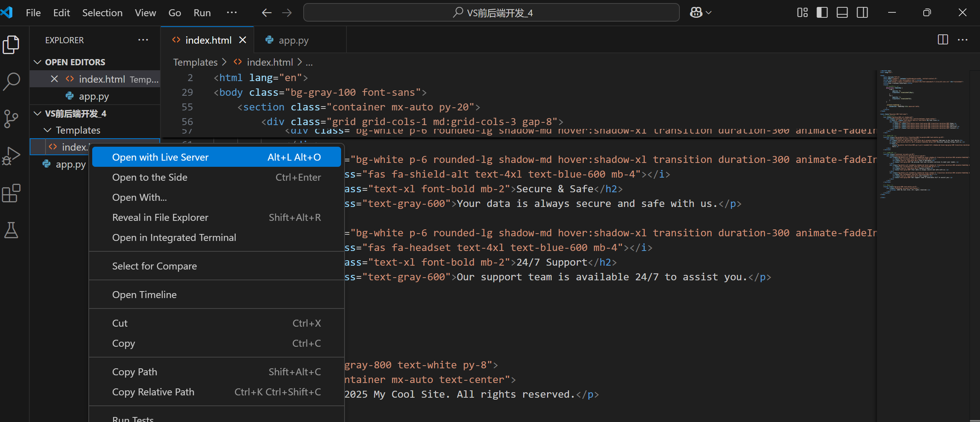Open the Testing flask view
The width and height of the screenshot is (980, 422).
[12, 230]
